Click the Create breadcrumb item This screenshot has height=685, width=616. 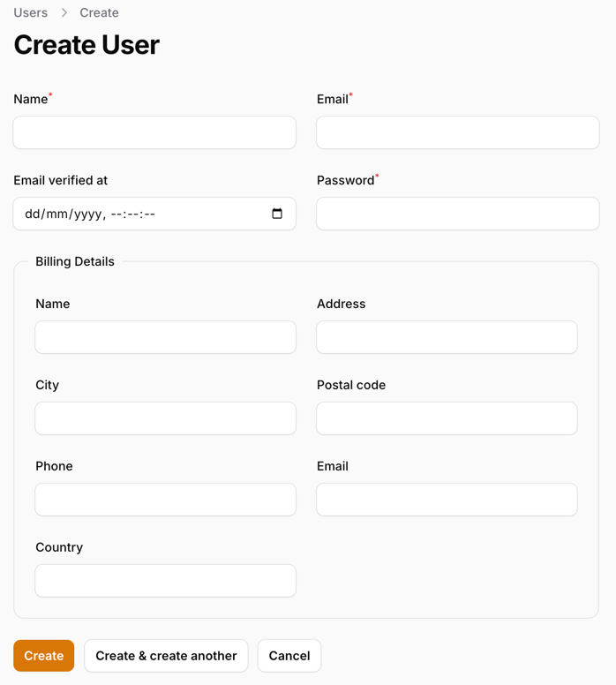pos(99,13)
